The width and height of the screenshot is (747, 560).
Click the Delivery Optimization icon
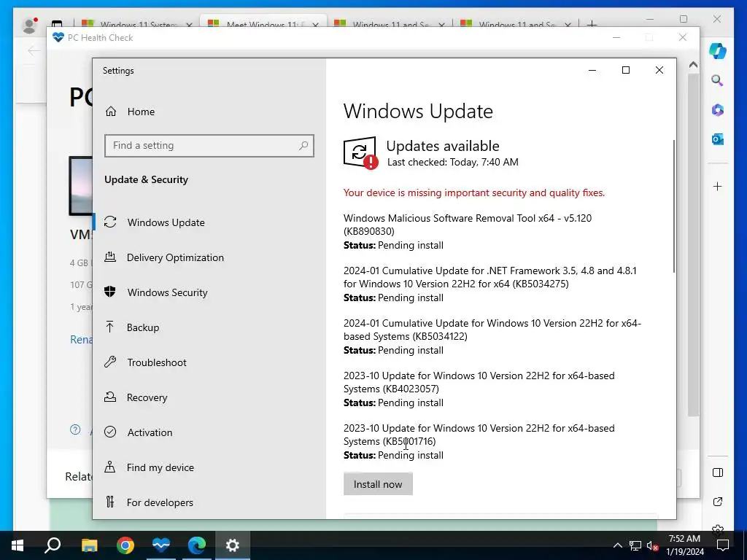click(x=110, y=257)
